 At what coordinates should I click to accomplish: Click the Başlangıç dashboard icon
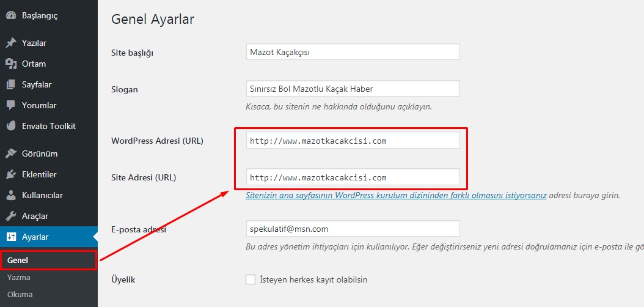[10, 16]
